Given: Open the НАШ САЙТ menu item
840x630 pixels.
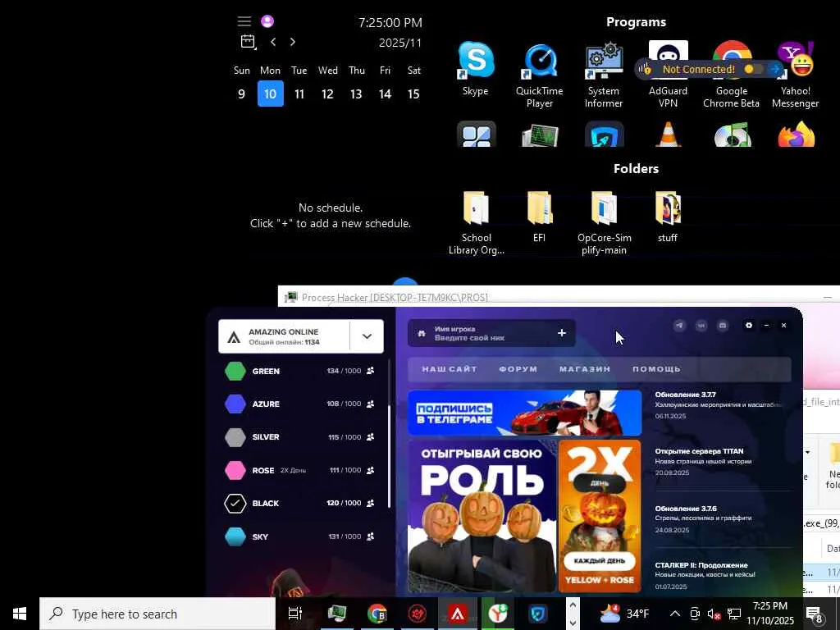Looking at the screenshot, I should (x=449, y=369).
